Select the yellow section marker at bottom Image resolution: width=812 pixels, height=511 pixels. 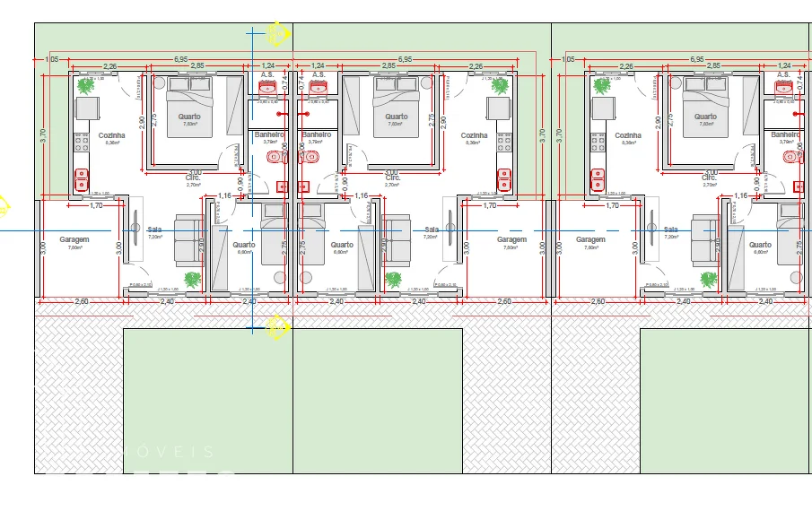278,327
